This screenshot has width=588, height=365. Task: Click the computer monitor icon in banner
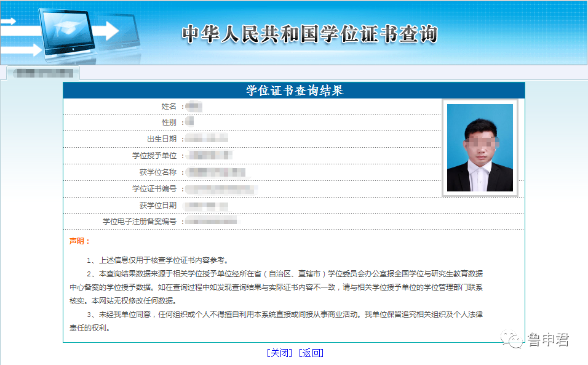point(67,33)
